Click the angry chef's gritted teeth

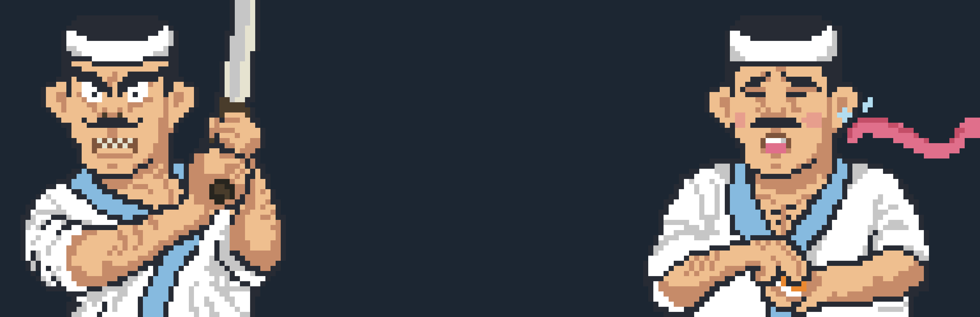click(114, 144)
